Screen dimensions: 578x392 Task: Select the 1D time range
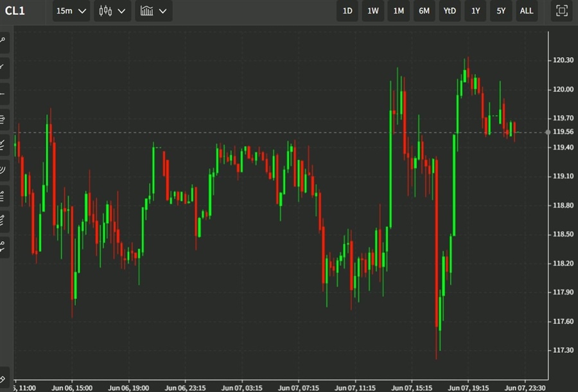point(347,11)
